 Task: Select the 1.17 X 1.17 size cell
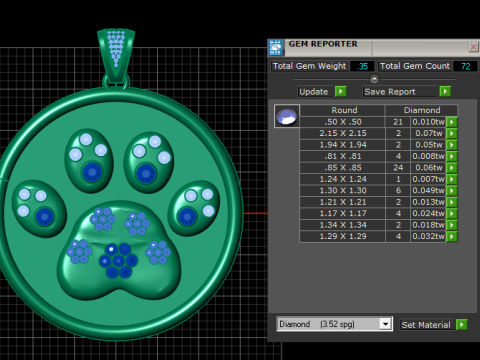pyautogui.click(x=342, y=213)
